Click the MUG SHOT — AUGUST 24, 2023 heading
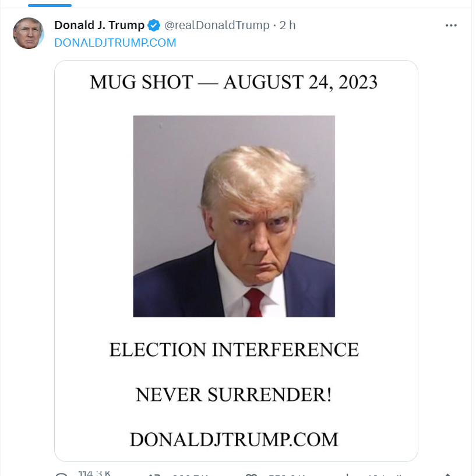 pyautogui.click(x=234, y=82)
